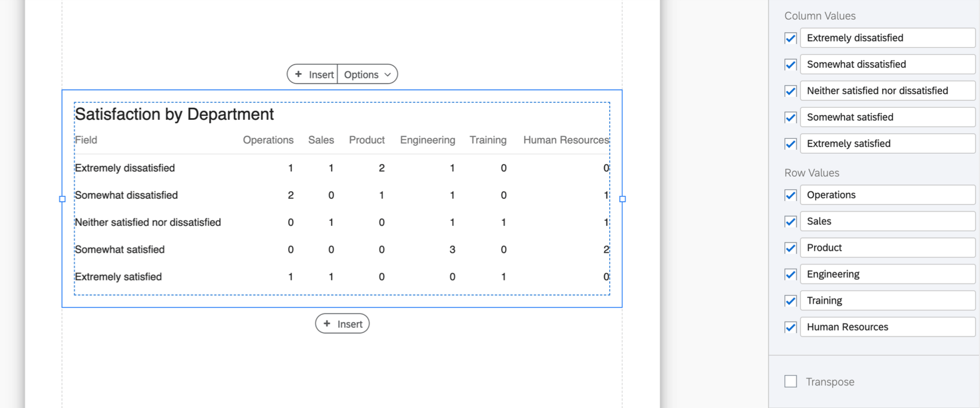
Task: Disable the Training row value
Action: pos(790,301)
